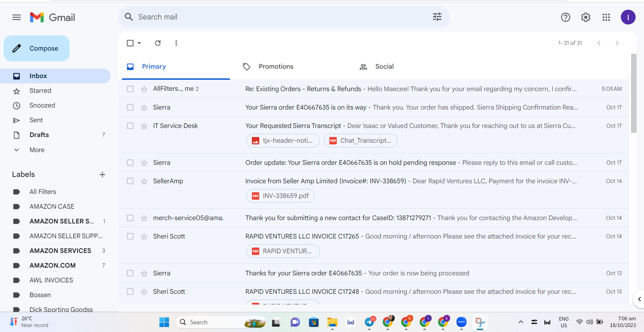Select the Sierra on hold email checkbox
The image size is (644, 332).
click(x=130, y=162)
